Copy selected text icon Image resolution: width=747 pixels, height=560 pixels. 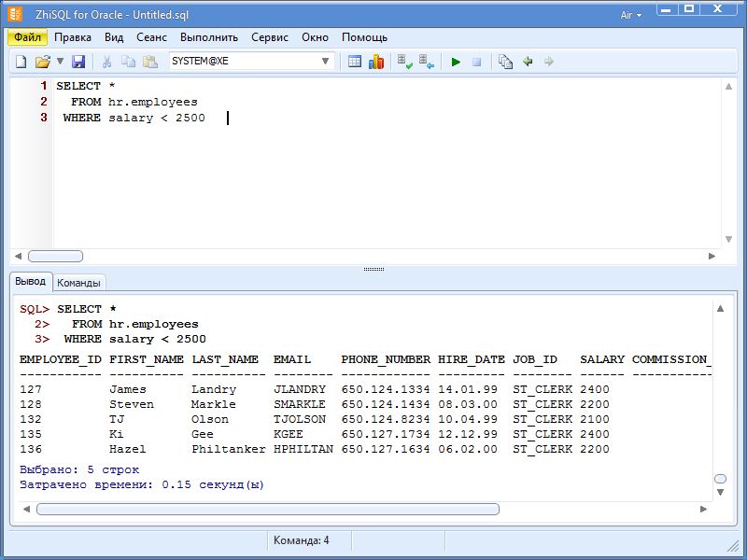(128, 62)
